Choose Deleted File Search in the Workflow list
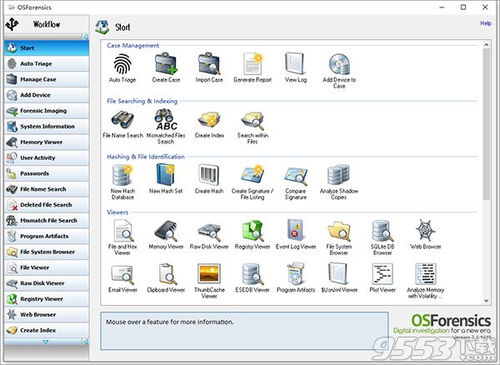500x365 pixels. coord(47,205)
